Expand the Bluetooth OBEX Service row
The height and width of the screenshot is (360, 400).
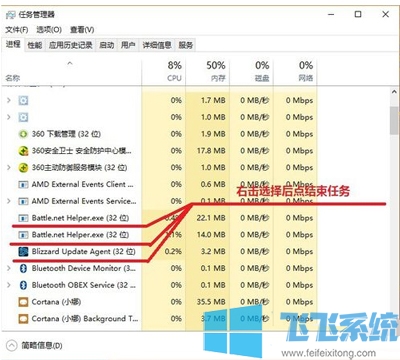click(9, 285)
